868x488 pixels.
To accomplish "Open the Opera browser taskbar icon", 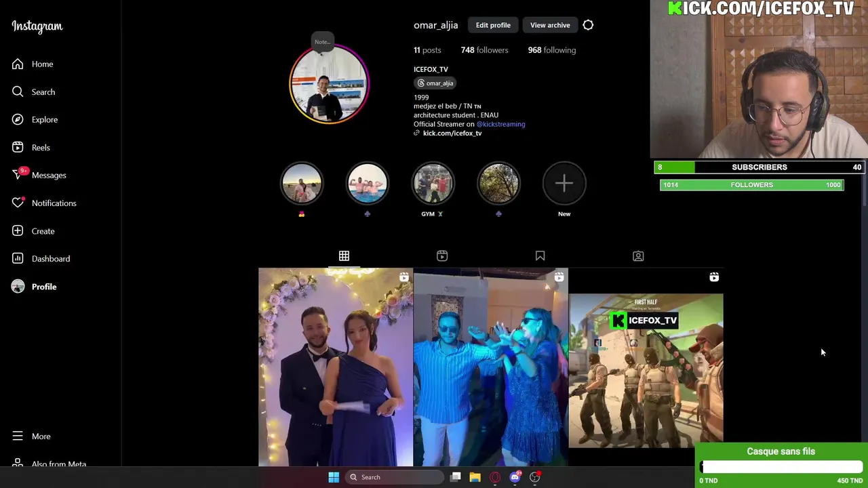I will [x=495, y=477].
